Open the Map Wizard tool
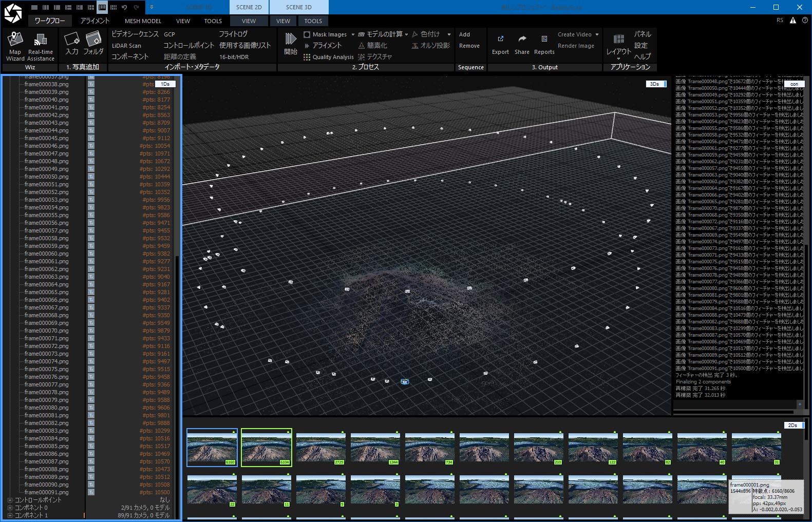The height and width of the screenshot is (522, 812). tap(15, 40)
